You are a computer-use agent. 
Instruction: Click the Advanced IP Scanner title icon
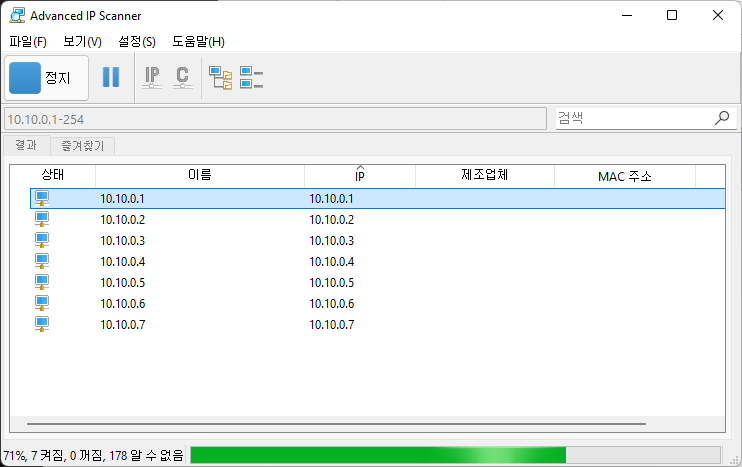tap(17, 15)
